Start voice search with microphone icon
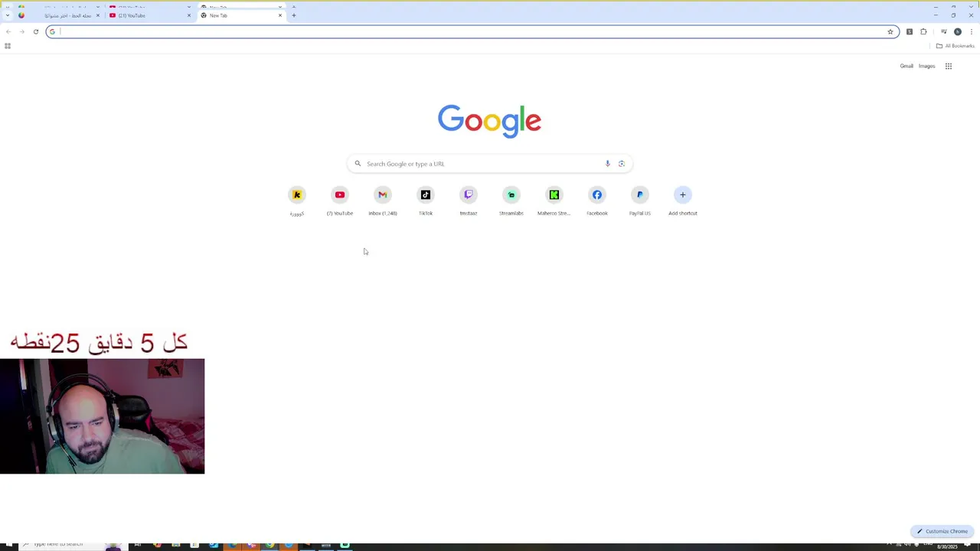The image size is (980, 551). pyautogui.click(x=608, y=164)
